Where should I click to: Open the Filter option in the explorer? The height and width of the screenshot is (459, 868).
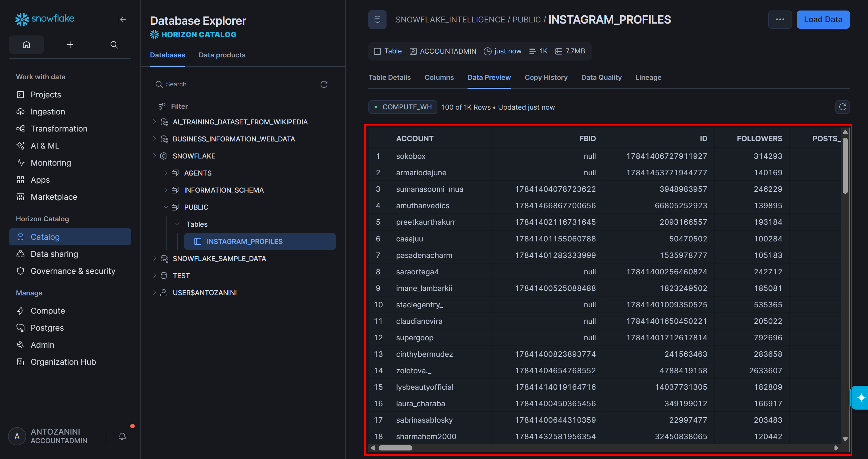(x=173, y=107)
